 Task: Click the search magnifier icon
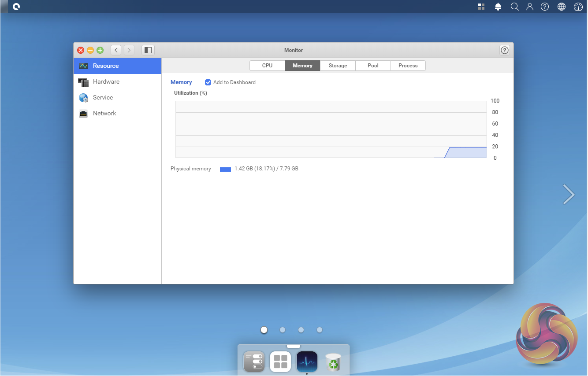pos(514,7)
